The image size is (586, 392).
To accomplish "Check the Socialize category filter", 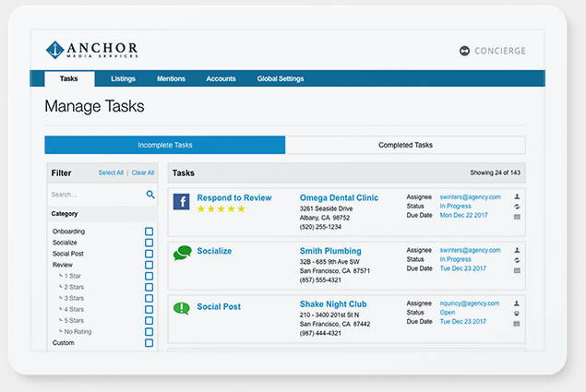I will click(x=149, y=243).
